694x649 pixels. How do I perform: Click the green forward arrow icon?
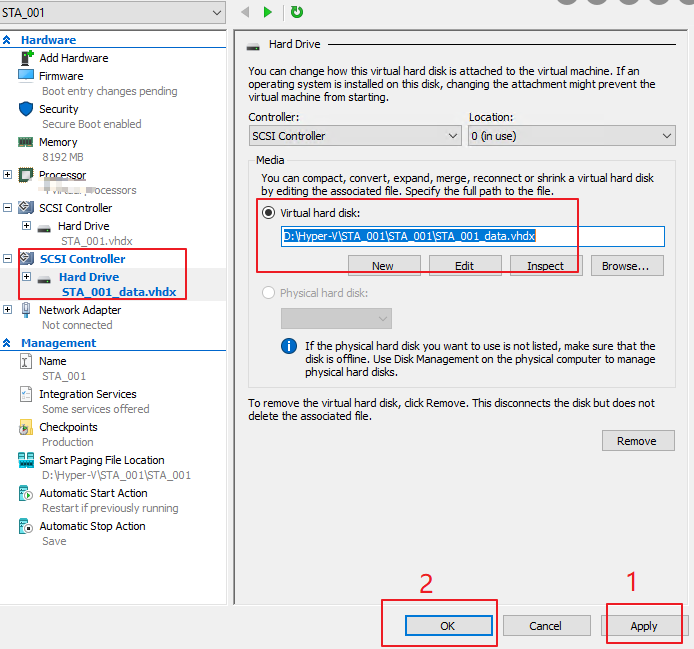pyautogui.click(x=268, y=12)
